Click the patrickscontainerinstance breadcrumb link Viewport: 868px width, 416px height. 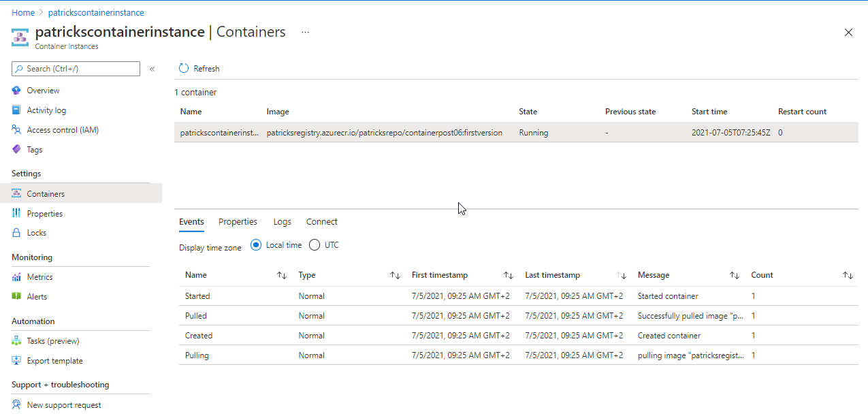(x=96, y=13)
